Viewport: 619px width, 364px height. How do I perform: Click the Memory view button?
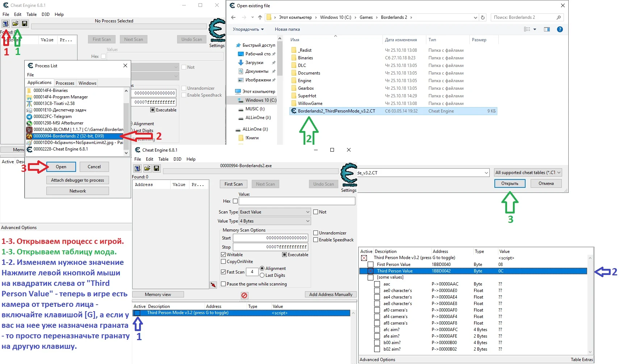pos(158,295)
